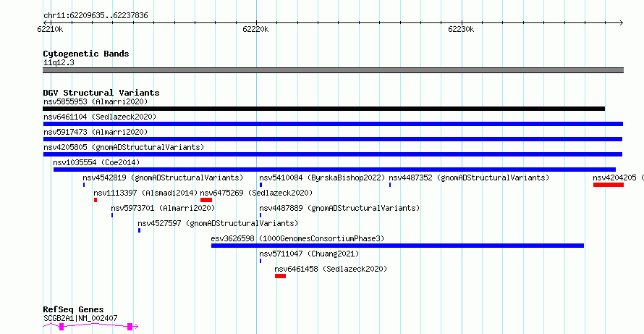Click the 62230k ruler label
This screenshot has height=334, width=644.
(461, 29)
